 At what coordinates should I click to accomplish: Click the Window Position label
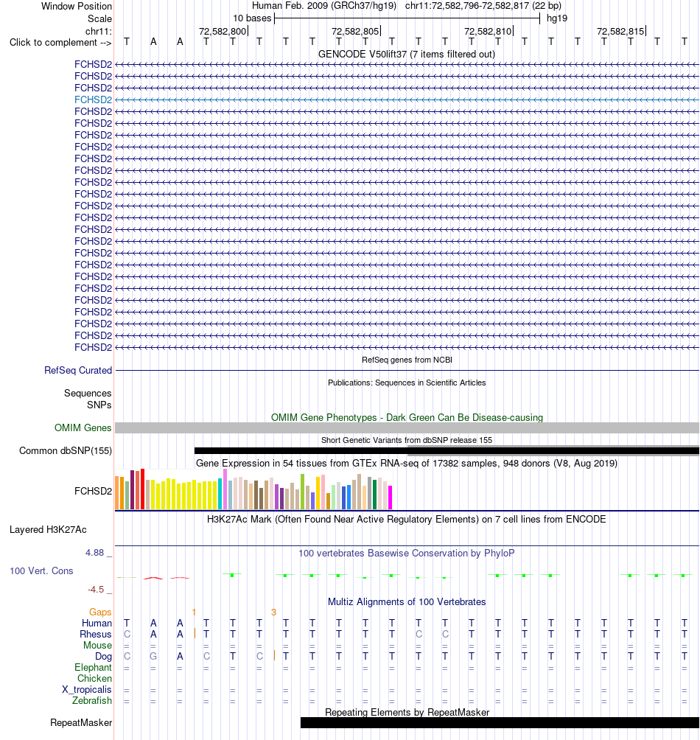click(x=77, y=6)
